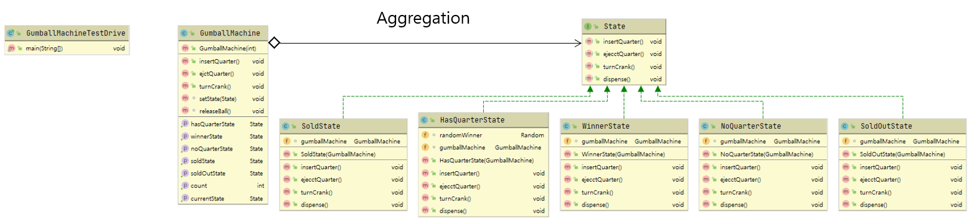980x224 pixels.
Task: Select releaseBall() method row
Action: click(x=223, y=111)
